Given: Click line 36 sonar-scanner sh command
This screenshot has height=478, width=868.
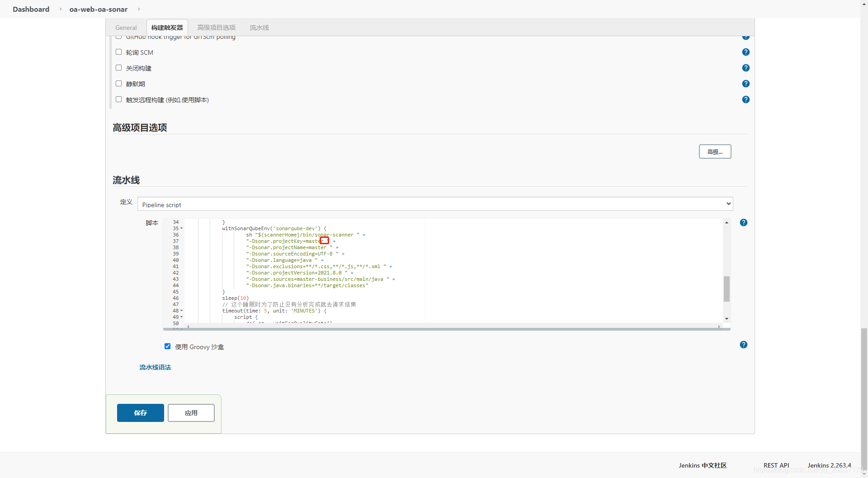Looking at the screenshot, I should coord(306,235).
